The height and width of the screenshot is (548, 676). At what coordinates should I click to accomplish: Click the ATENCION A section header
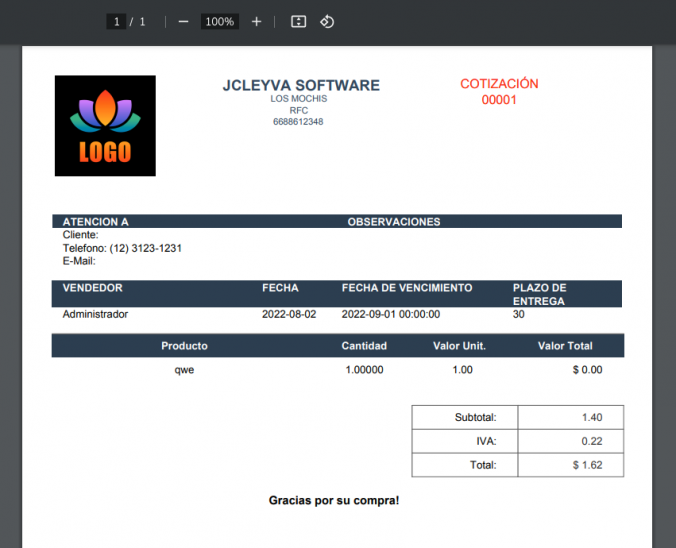click(x=96, y=222)
